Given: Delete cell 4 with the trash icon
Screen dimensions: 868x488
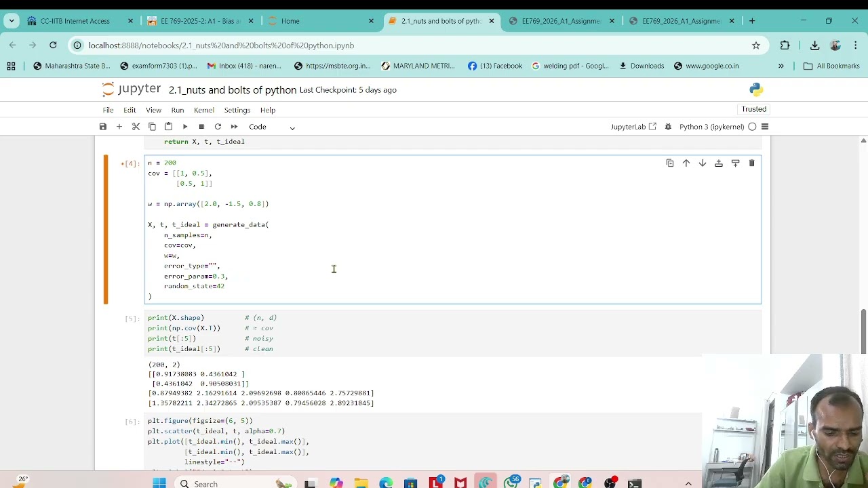Looking at the screenshot, I should (751, 163).
